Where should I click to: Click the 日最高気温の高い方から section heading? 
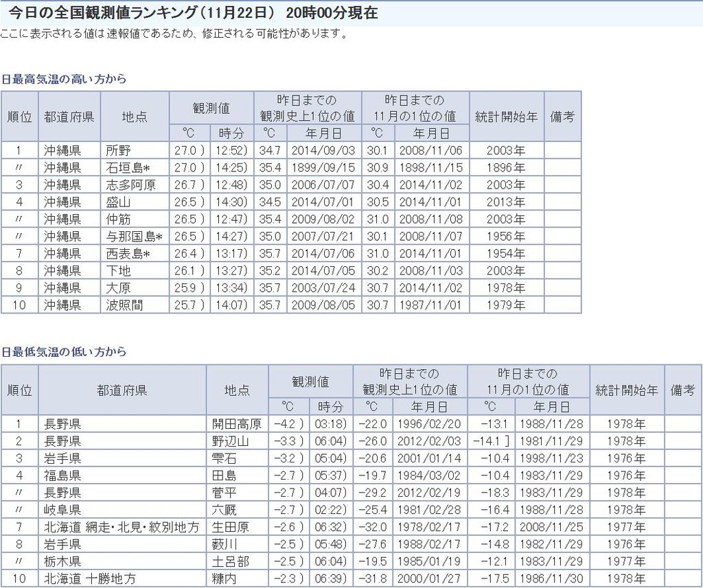tap(64, 80)
